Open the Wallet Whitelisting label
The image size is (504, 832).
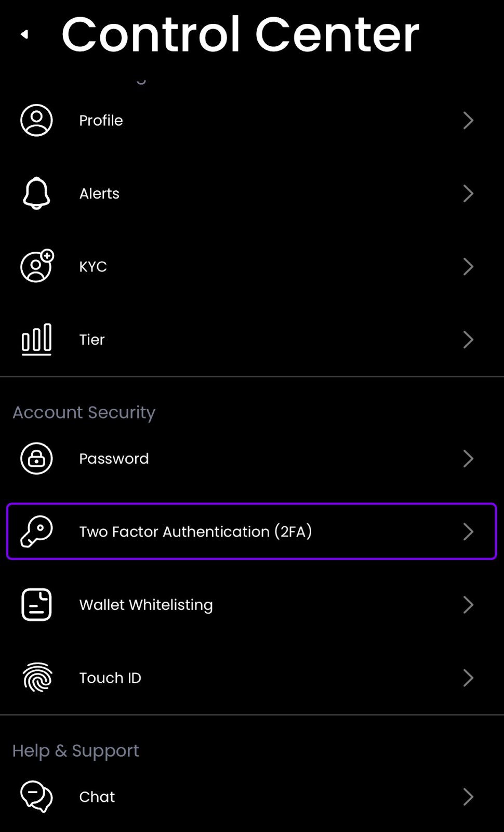(146, 605)
